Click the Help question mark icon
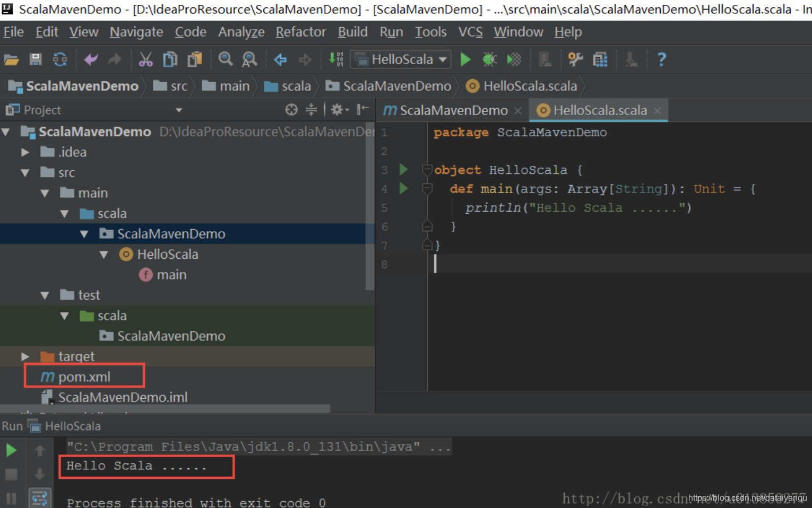The height and width of the screenshot is (508, 812). [661, 59]
